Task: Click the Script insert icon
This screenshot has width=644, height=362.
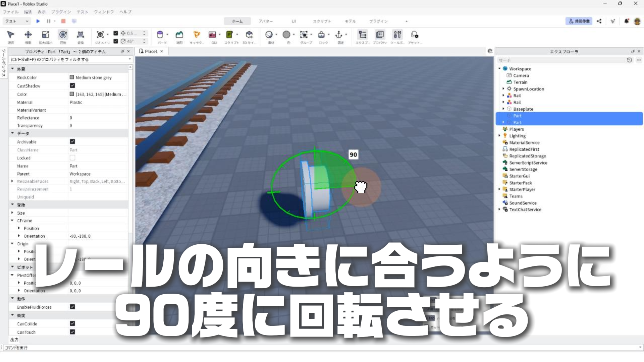Action: click(x=230, y=35)
